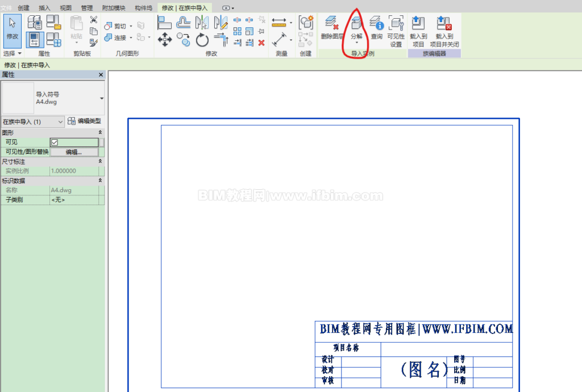The height and width of the screenshot is (392, 582).
Task: Select Mirror - Pick Axis tool
Action: point(202,22)
